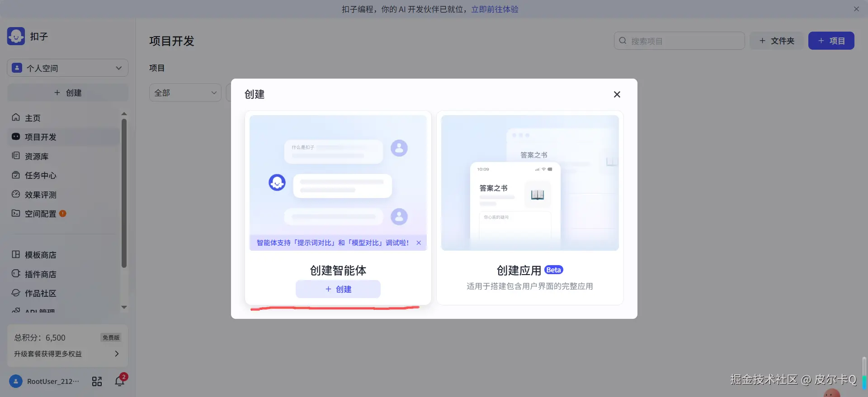Click the 创建应用 title
The width and height of the screenshot is (868, 397).
[x=519, y=270]
